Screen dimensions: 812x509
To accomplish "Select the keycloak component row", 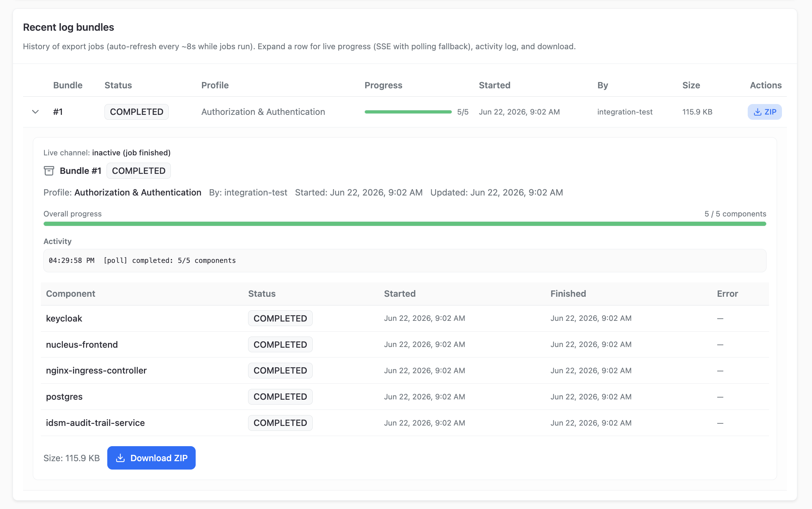I will coord(405,318).
